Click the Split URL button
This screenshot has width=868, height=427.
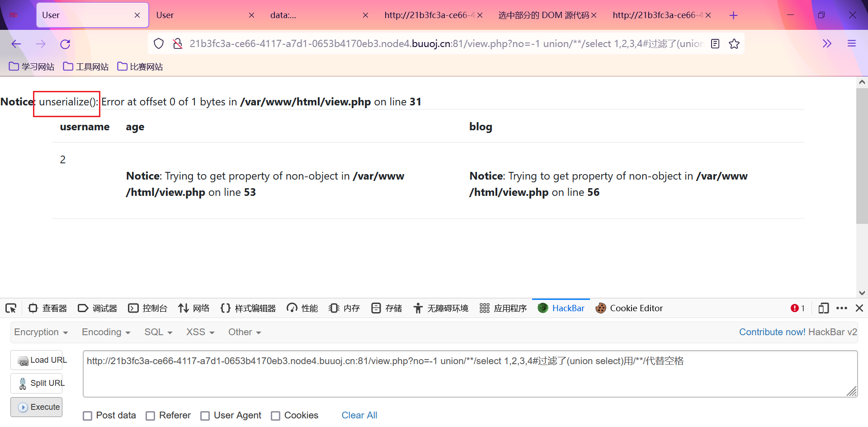click(37, 384)
